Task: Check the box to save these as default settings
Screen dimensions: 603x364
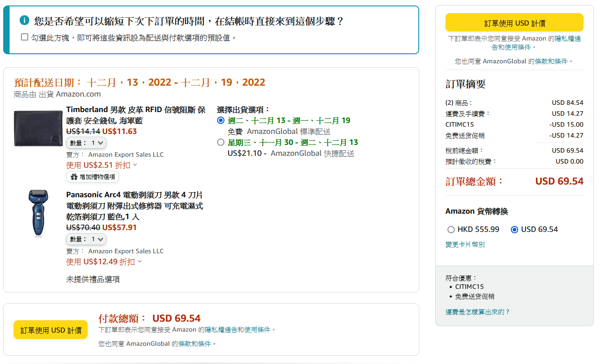Action: [25, 37]
